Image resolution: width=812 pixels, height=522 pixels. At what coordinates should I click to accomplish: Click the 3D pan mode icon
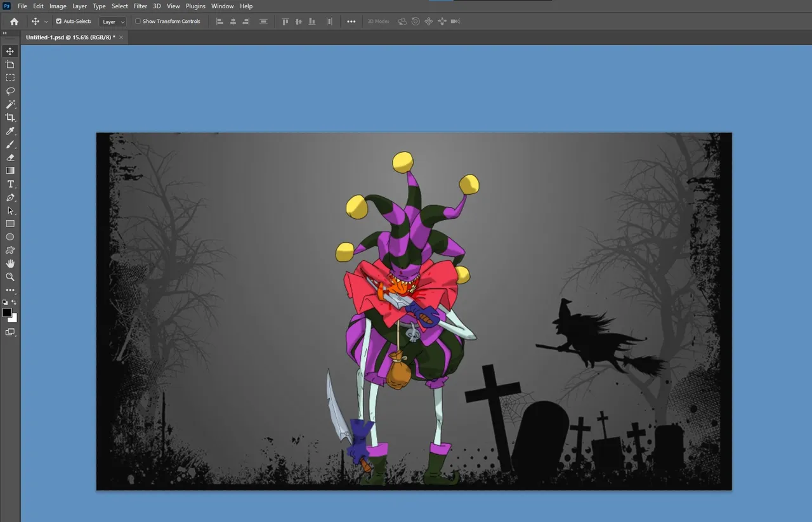pyautogui.click(x=429, y=22)
